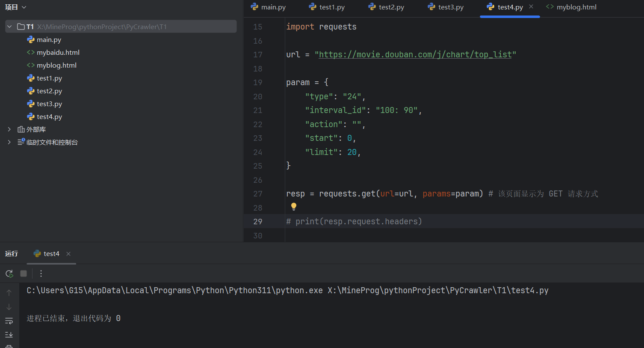Click line number 29 in gutter
Image resolution: width=644 pixels, height=348 pixels.
point(258,222)
